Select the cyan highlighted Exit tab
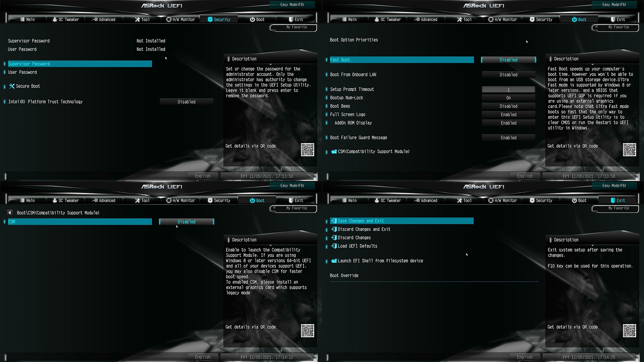This screenshot has width=644, height=362. [x=618, y=200]
